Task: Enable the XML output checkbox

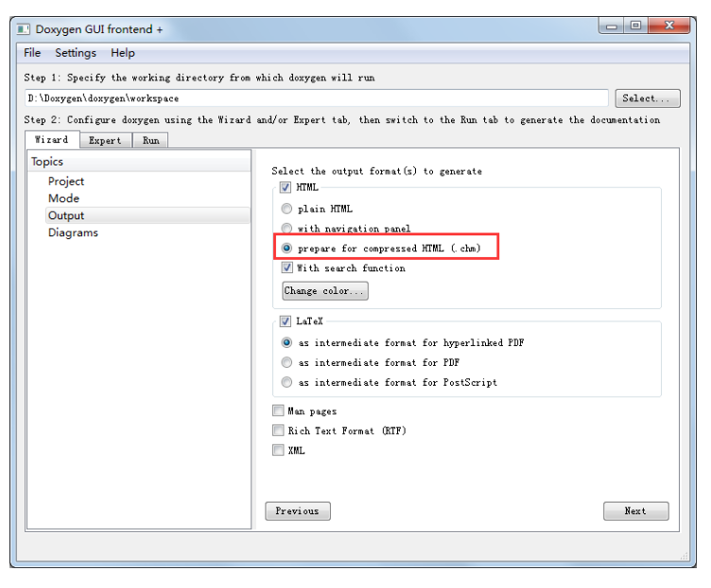Action: point(278,450)
